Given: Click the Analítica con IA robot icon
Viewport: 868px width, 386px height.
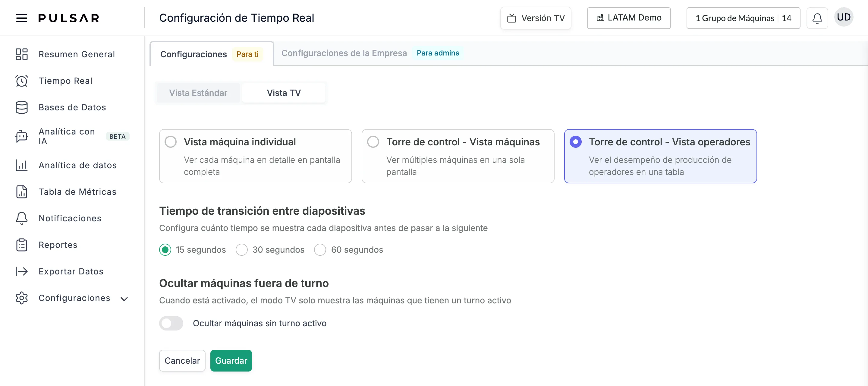Looking at the screenshot, I should (x=22, y=136).
